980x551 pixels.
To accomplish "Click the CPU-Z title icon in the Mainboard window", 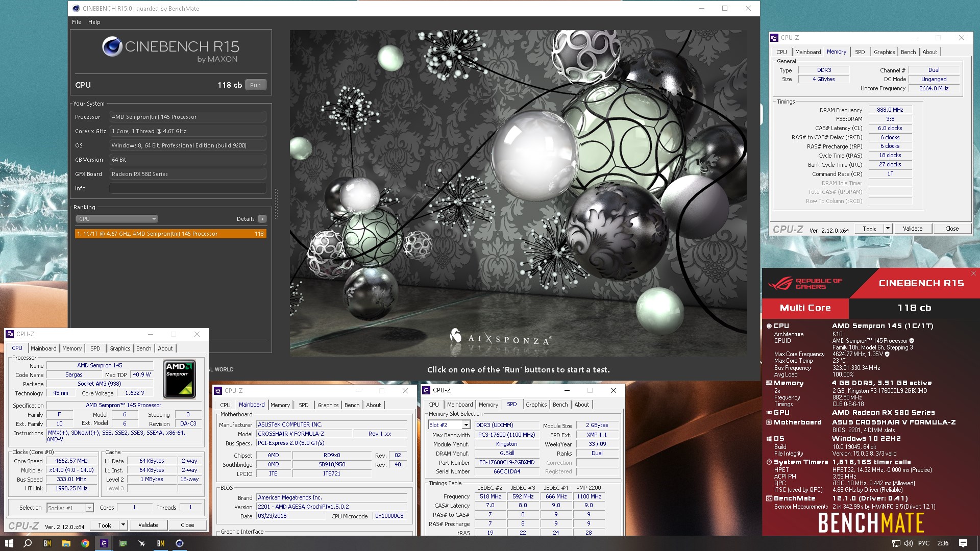I will 218,391.
